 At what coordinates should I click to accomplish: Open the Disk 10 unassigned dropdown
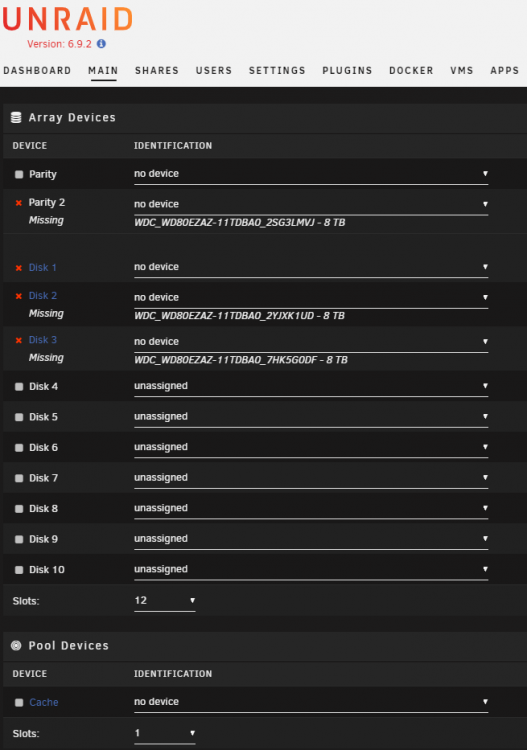click(311, 570)
